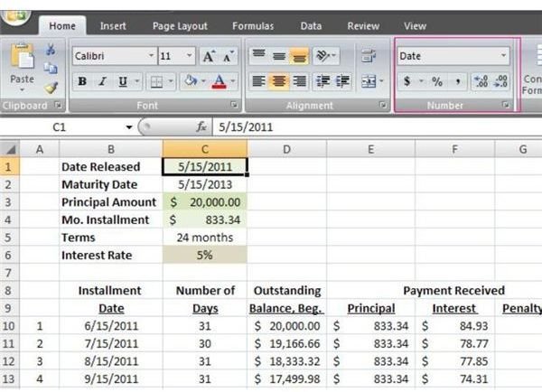Apply Comma Style format
The image size is (542, 392).
[x=458, y=81]
